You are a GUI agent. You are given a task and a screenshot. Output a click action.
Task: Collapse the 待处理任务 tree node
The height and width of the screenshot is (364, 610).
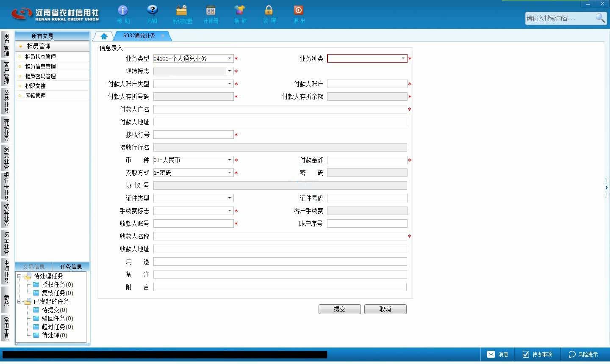[19, 276]
